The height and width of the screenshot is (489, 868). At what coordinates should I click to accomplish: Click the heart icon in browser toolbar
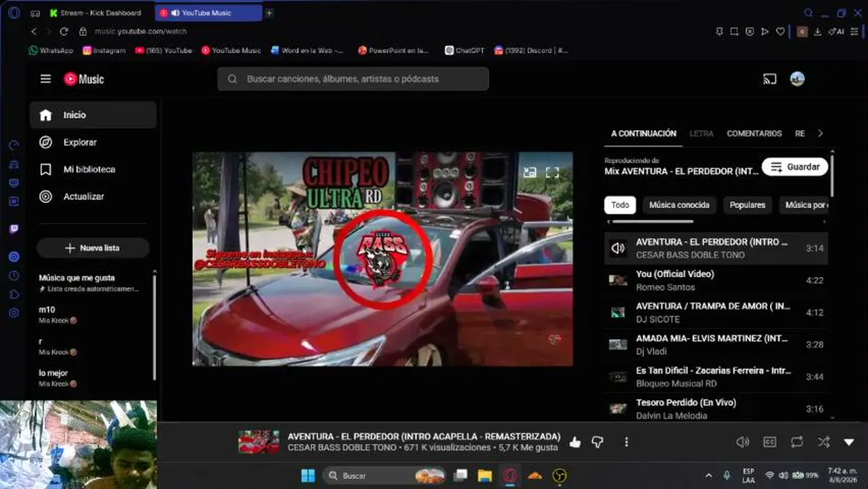pyautogui.click(x=780, y=31)
